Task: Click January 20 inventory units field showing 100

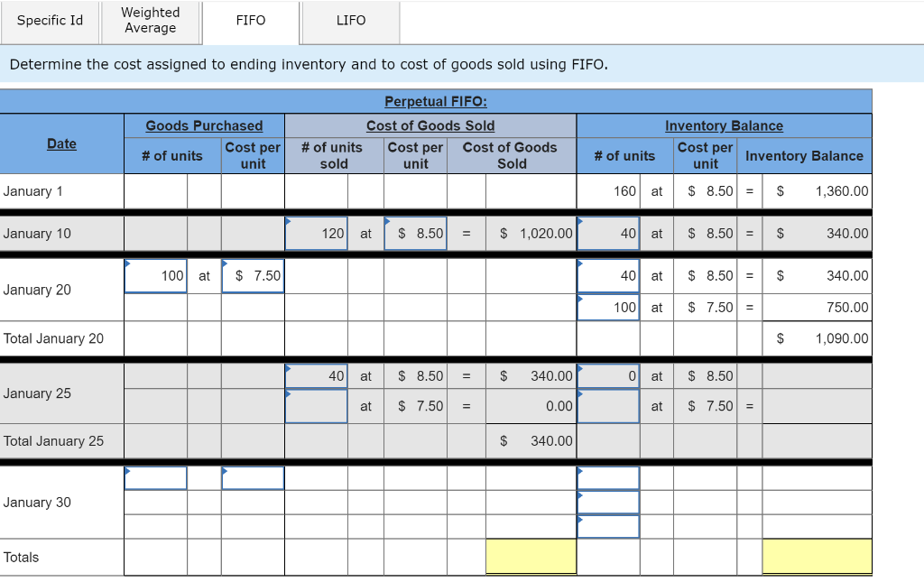Action: (608, 308)
